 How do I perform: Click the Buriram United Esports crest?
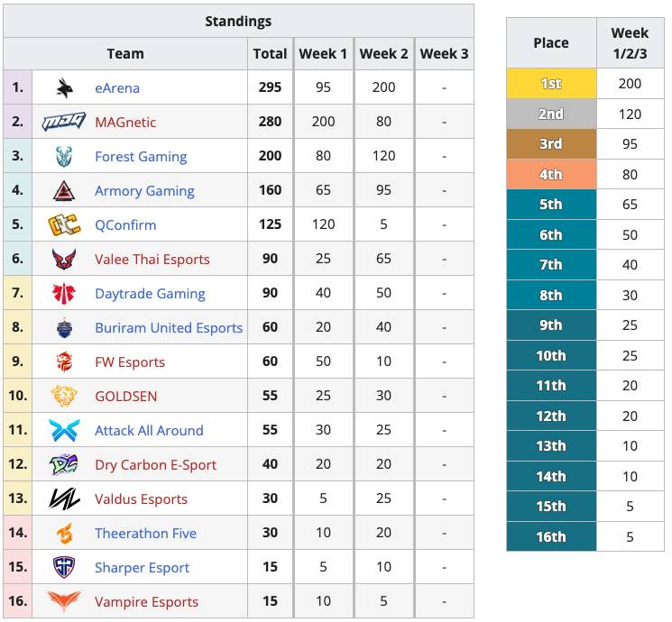point(64,328)
